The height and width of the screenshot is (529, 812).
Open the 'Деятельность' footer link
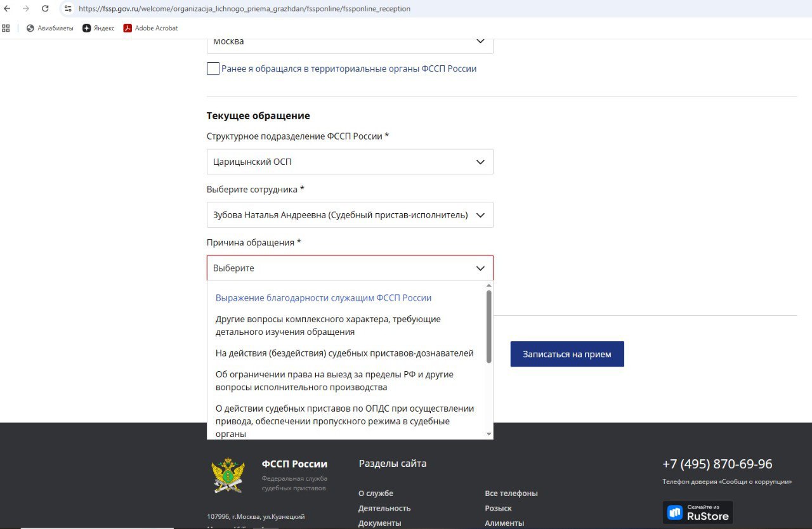click(x=384, y=508)
